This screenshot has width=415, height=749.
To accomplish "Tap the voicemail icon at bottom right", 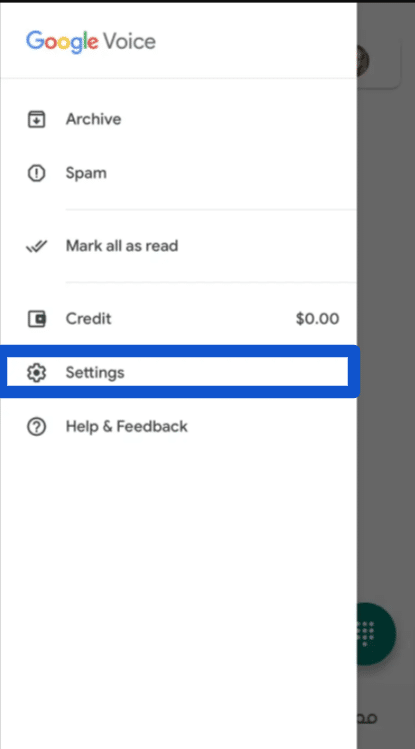I will click(x=367, y=717).
